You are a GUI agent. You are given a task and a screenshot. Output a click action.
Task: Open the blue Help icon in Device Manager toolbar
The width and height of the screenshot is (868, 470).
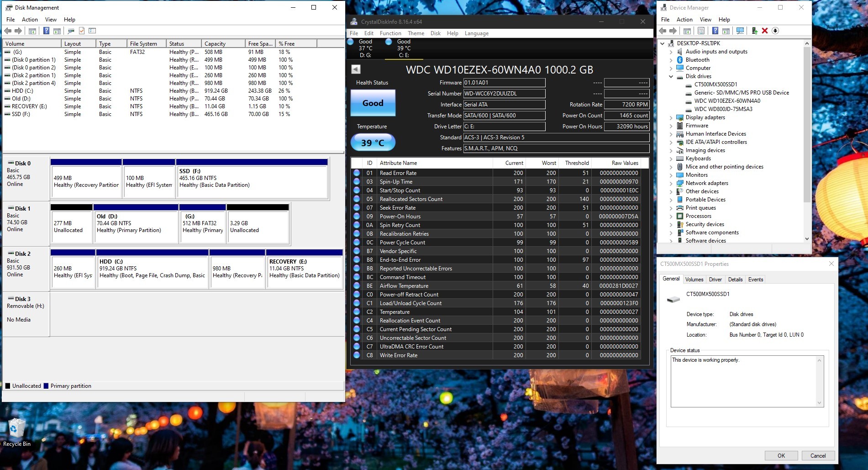715,31
